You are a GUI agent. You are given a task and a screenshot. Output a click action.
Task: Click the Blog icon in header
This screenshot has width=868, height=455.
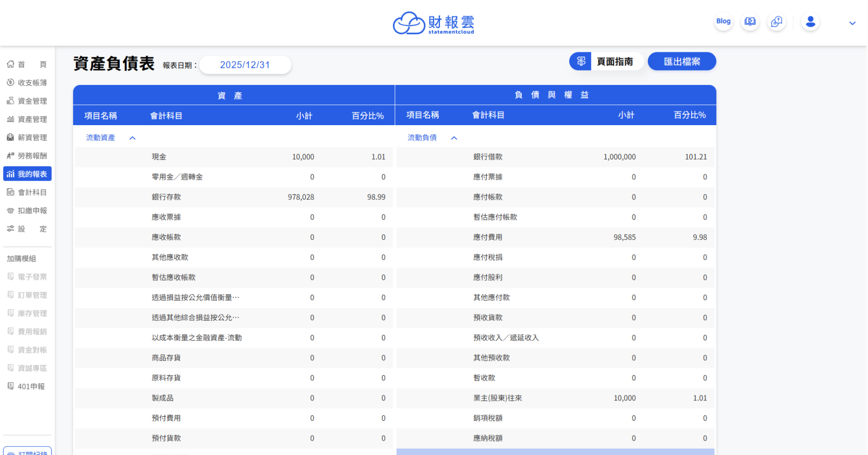click(723, 21)
